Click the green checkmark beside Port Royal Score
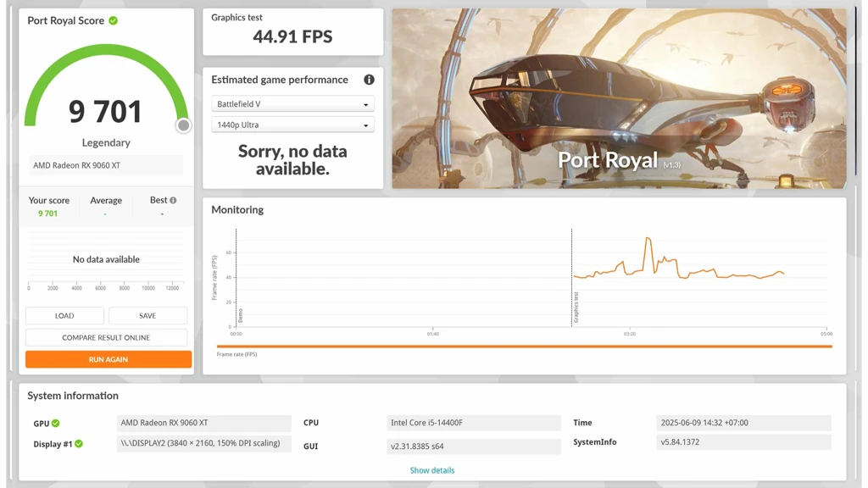This screenshot has height=488, width=868. [x=113, y=20]
